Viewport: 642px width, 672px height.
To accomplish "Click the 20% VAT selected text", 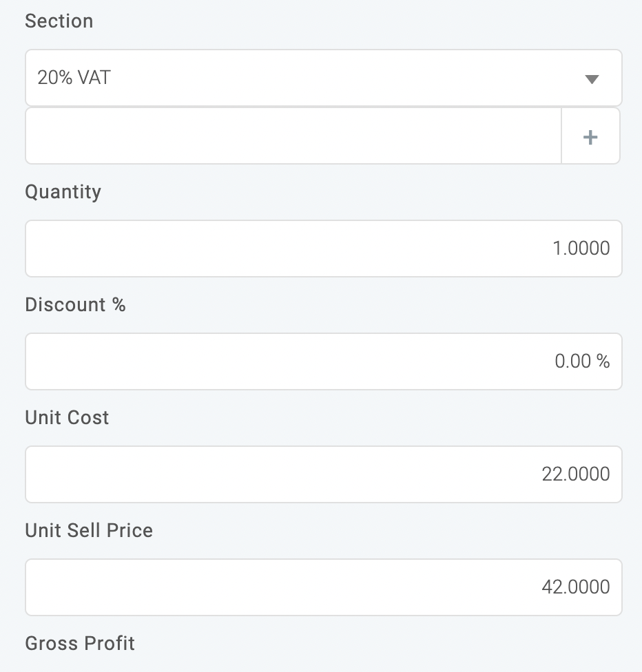I will click(x=74, y=78).
